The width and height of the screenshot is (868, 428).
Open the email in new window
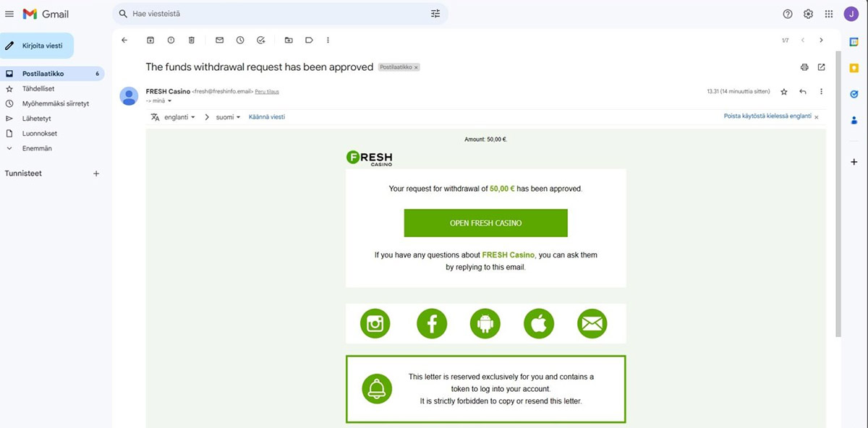click(x=822, y=67)
